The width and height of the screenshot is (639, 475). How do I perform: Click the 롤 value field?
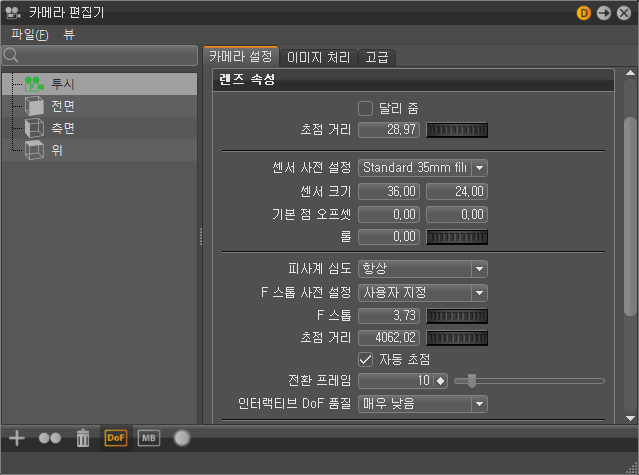point(389,237)
